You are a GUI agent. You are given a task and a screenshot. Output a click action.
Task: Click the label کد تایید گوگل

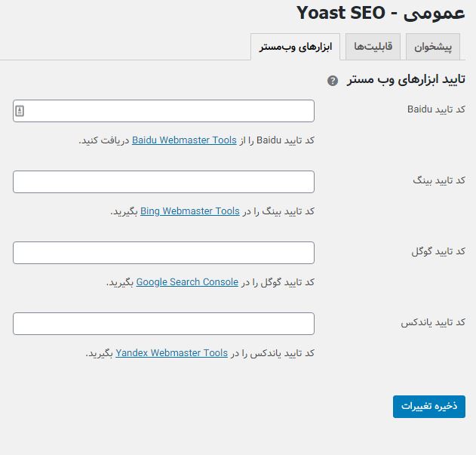point(438,251)
